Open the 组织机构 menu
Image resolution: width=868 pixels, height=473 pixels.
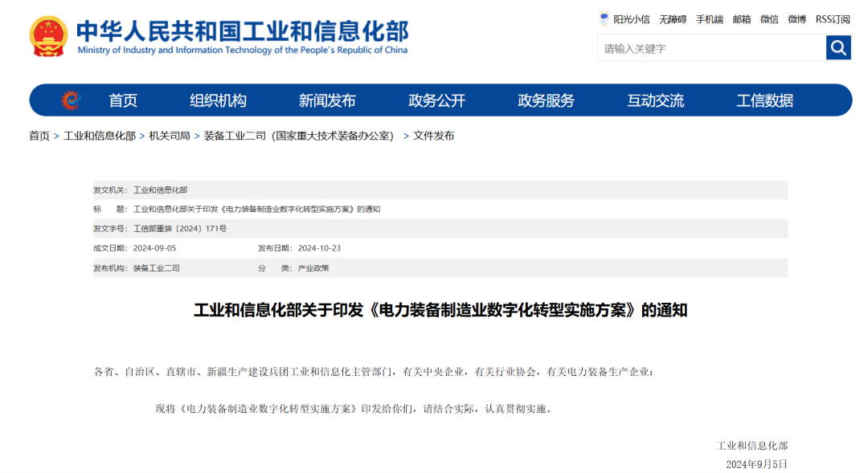coord(218,100)
